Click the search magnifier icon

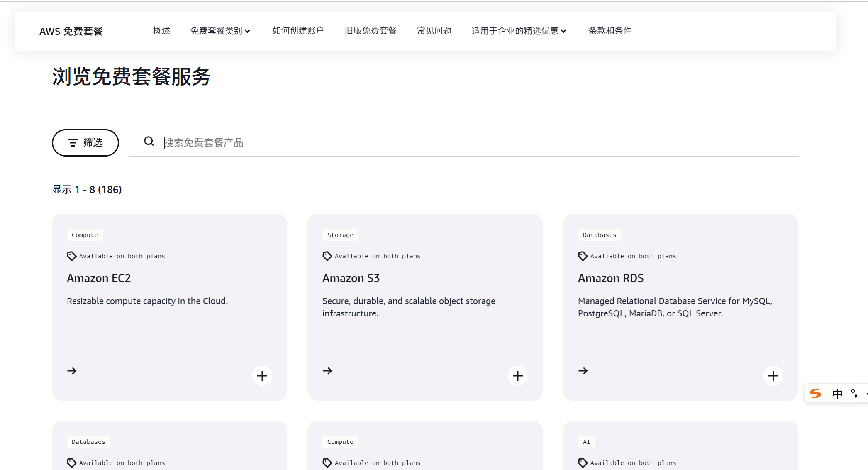[149, 142]
